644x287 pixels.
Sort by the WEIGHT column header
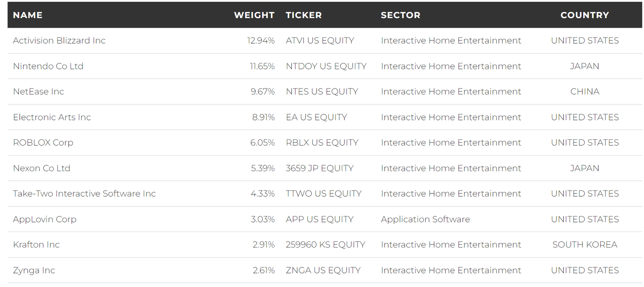click(x=254, y=15)
